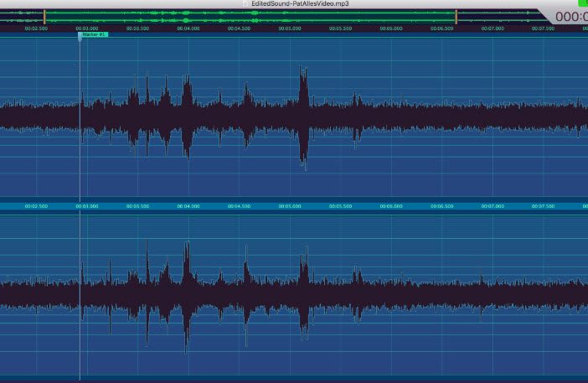Click 00:06.500 on the lower channel ruler
The width and height of the screenshot is (588, 383).
click(x=441, y=206)
